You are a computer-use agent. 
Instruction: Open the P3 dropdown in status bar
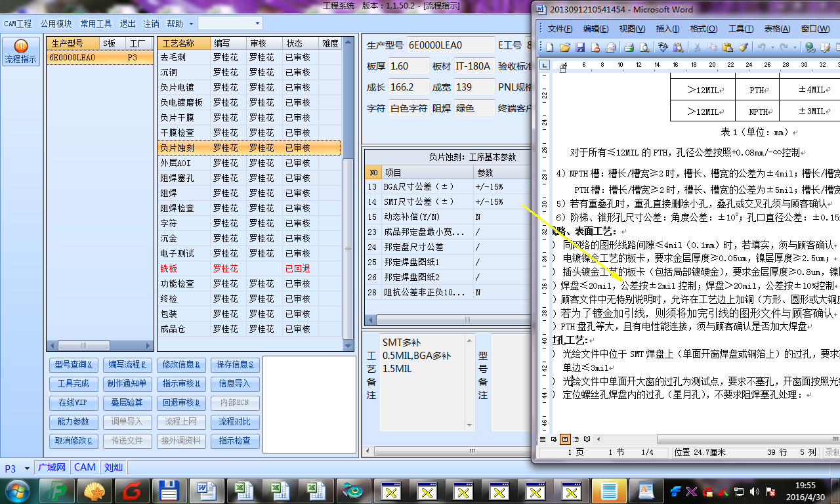pyautogui.click(x=27, y=468)
